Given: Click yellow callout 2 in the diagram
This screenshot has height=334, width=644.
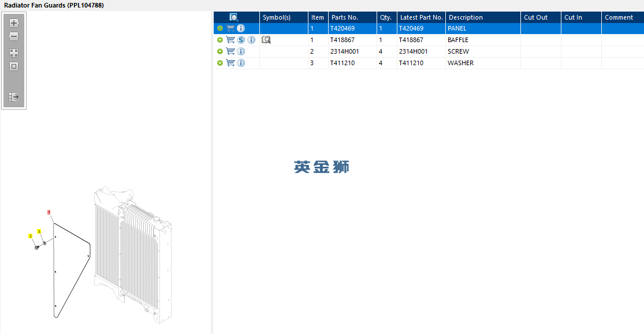Looking at the screenshot, I should pos(31,236).
